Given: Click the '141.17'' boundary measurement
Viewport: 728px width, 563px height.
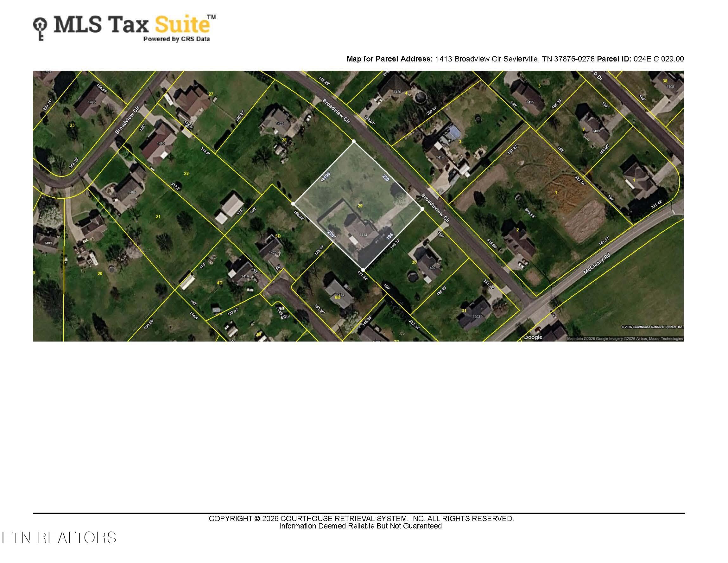Looking at the screenshot, I should tap(604, 241).
